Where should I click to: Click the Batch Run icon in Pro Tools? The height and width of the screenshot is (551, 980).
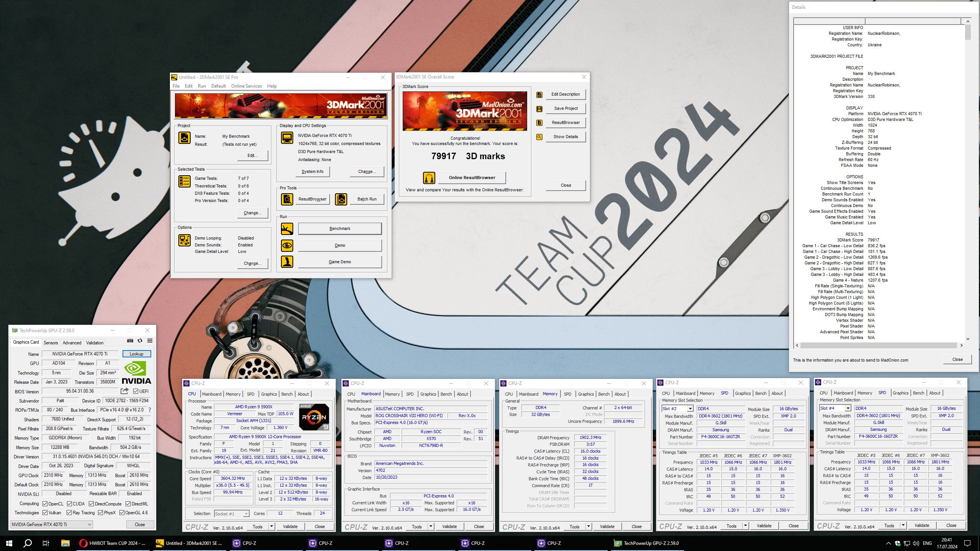point(341,199)
